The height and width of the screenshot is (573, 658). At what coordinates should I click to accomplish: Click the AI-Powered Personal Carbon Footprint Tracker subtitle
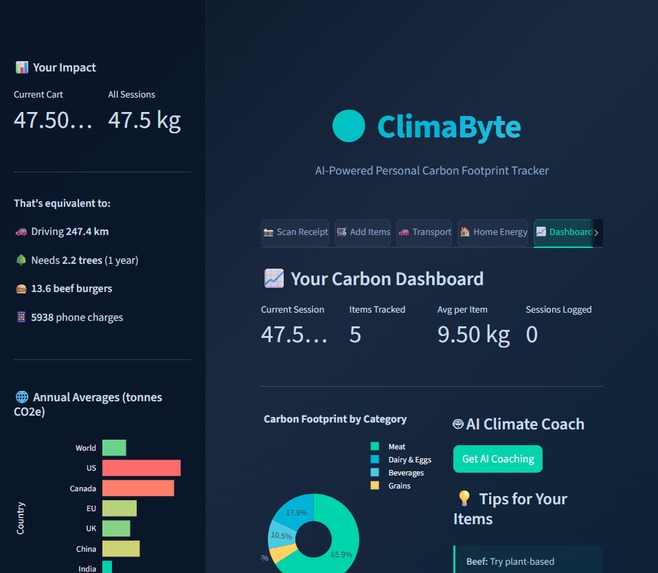(432, 171)
